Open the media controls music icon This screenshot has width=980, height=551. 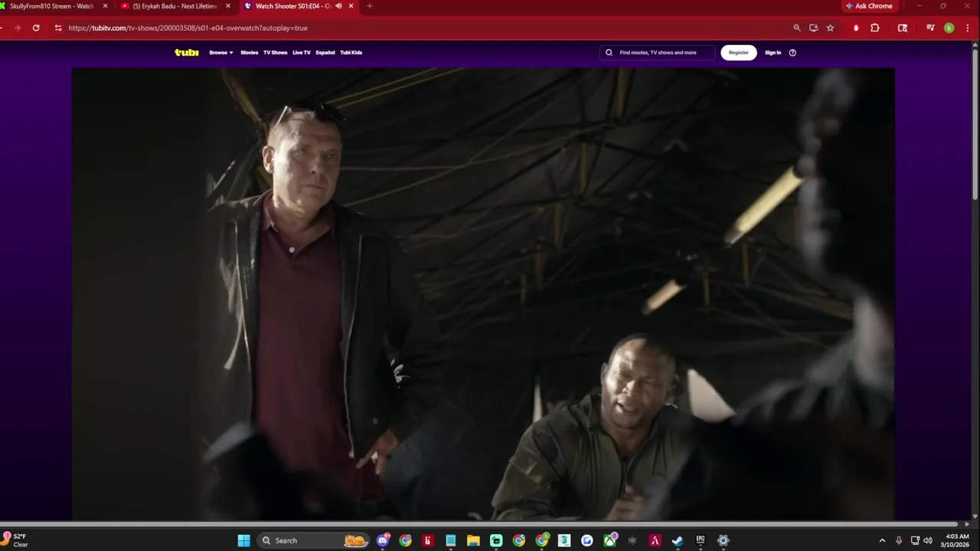930,28
